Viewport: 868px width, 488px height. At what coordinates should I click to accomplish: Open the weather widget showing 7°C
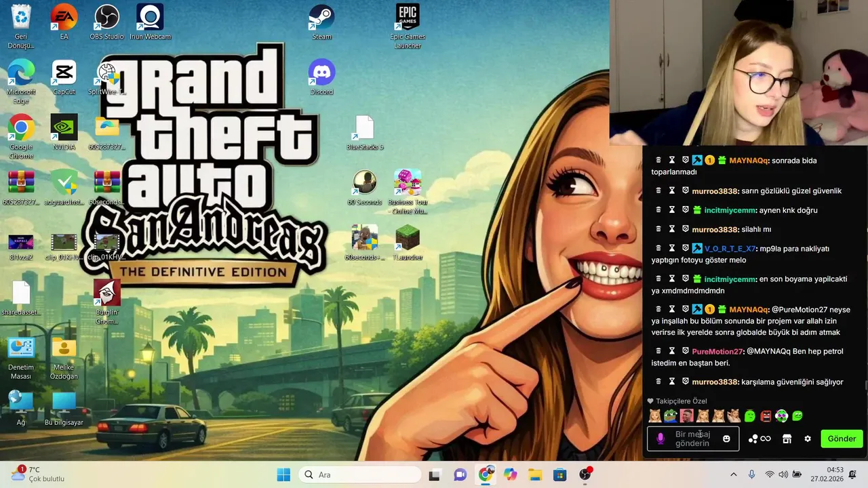tap(38, 474)
